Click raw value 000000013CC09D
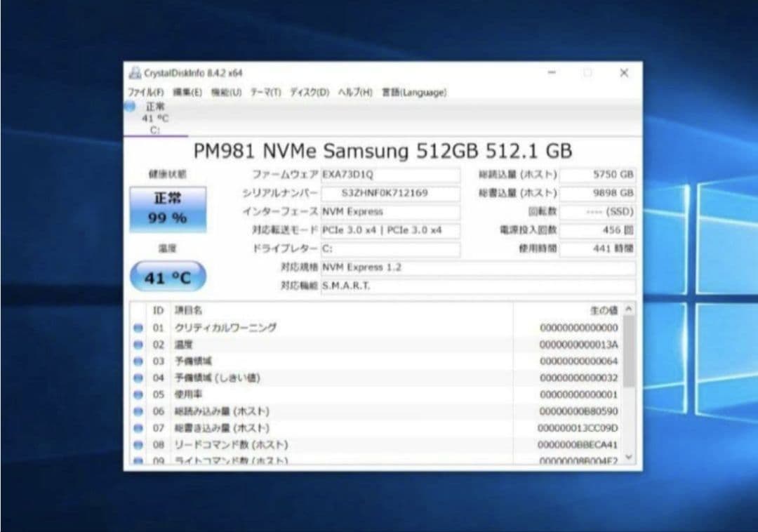The image size is (758, 532). [x=578, y=428]
